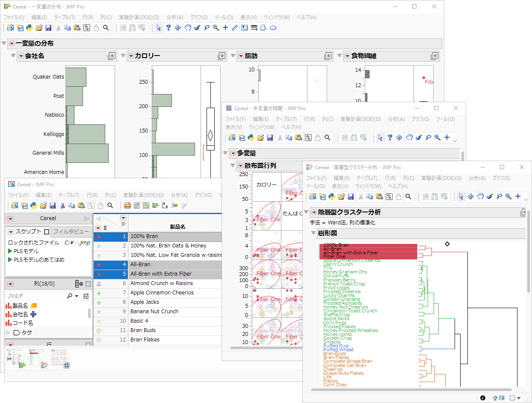Toggle the checkbox in the 列(18/0) panel header

[x=88, y=284]
